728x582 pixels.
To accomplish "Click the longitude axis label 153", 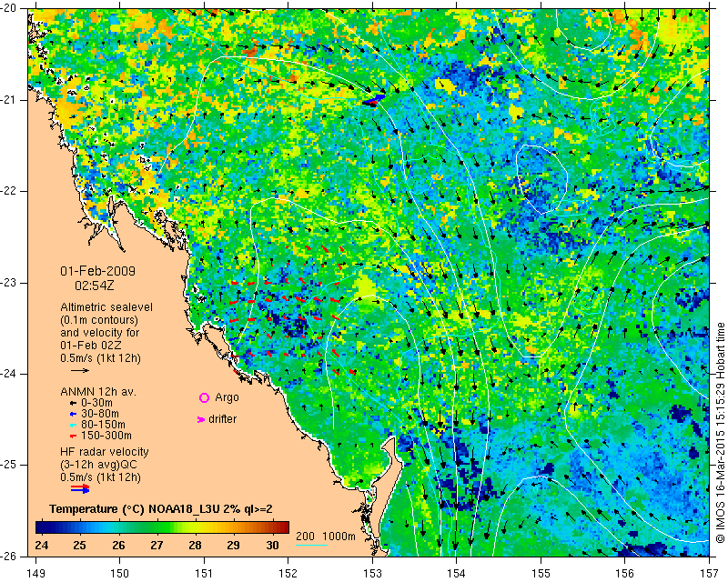I will 372,574.
